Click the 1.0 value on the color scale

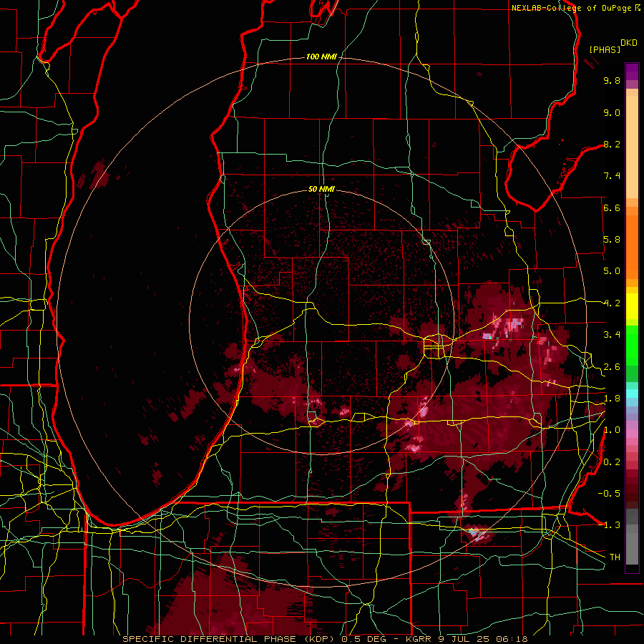pos(612,430)
